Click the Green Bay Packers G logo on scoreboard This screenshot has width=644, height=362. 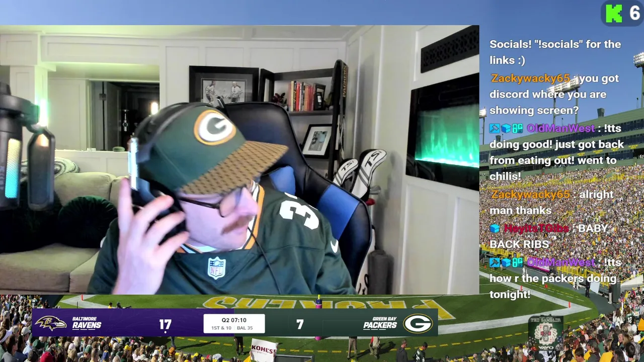[x=418, y=324]
